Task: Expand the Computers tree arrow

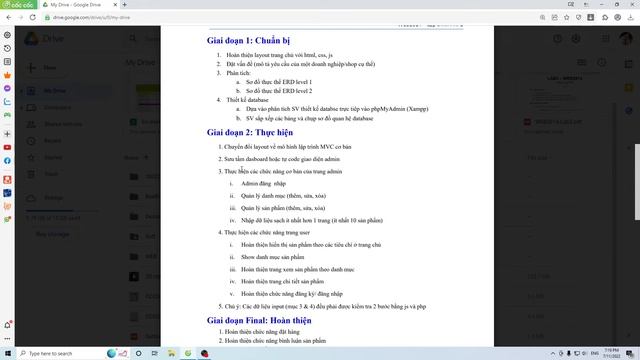Action: pos(21,108)
